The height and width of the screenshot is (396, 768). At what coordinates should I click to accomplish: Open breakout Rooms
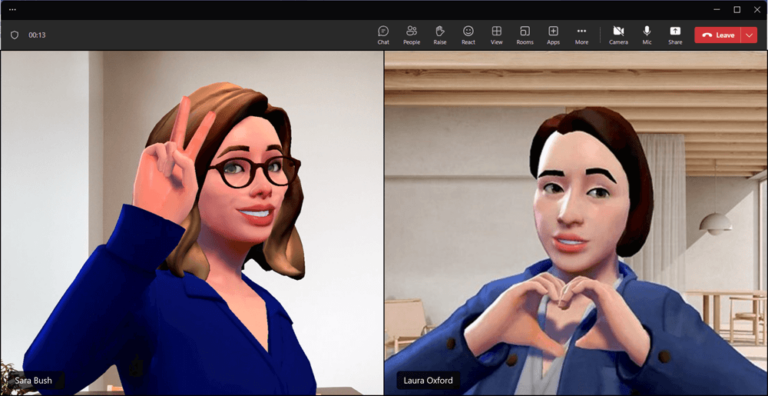click(525, 35)
